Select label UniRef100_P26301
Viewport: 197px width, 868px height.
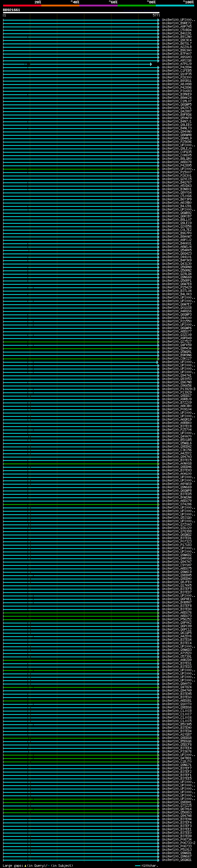coord(176,176)
